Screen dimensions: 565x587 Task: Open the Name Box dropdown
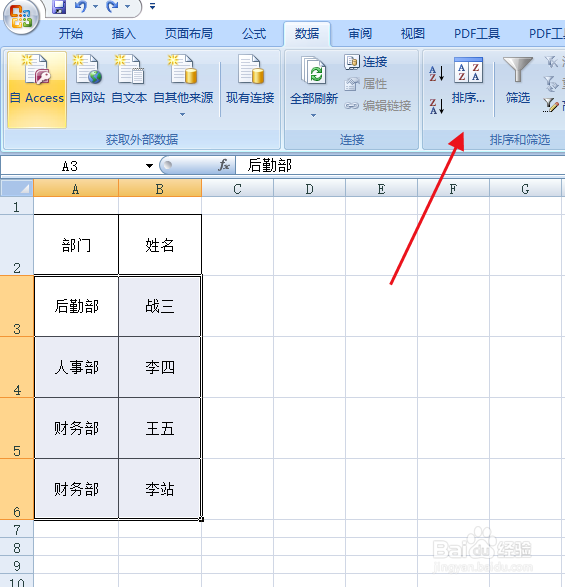[x=149, y=166]
